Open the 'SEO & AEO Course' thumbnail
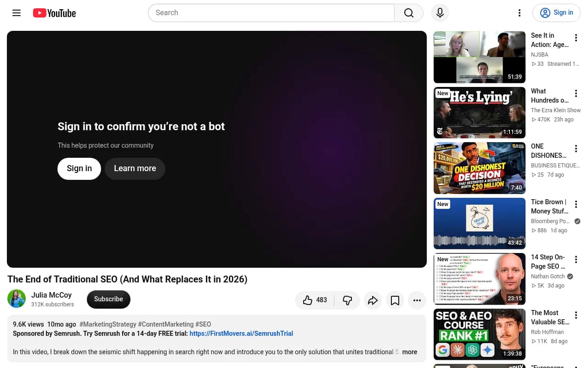Viewport: 588px width, 368px height. click(480, 334)
